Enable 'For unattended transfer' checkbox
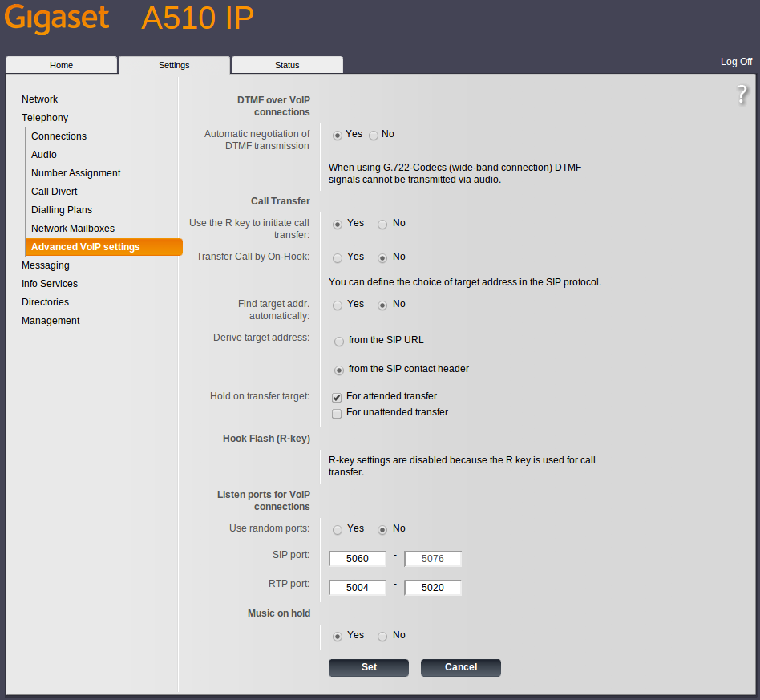 (338, 414)
